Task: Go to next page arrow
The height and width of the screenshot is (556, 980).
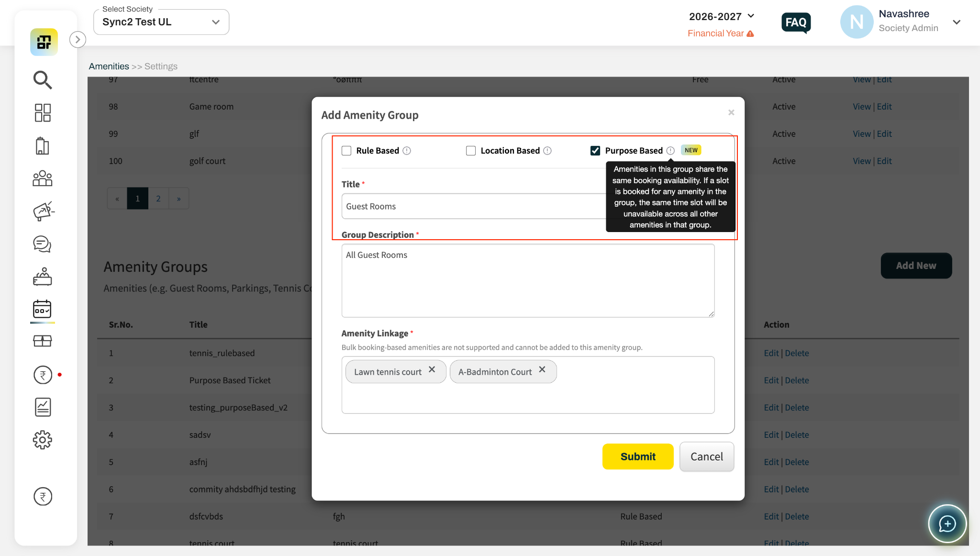Action: coord(178,199)
